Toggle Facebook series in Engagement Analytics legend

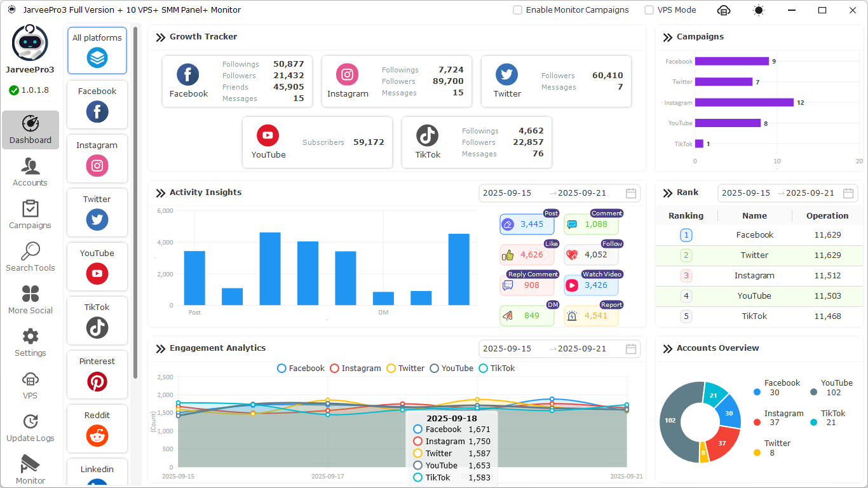pyautogui.click(x=301, y=369)
